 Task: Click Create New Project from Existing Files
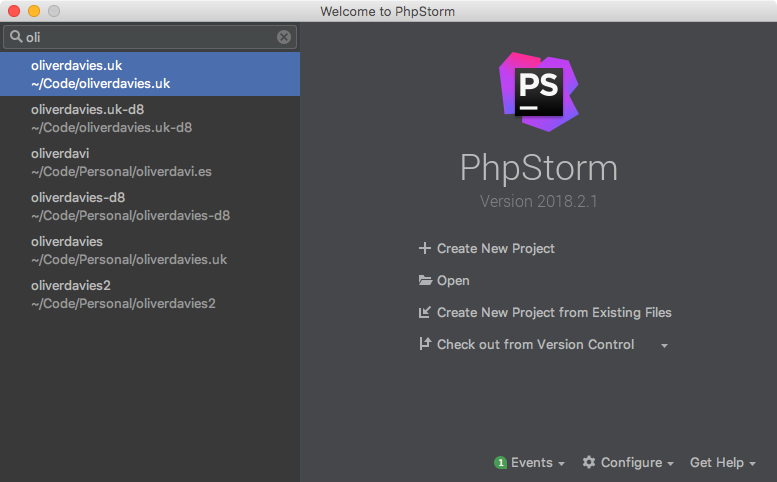(x=554, y=313)
